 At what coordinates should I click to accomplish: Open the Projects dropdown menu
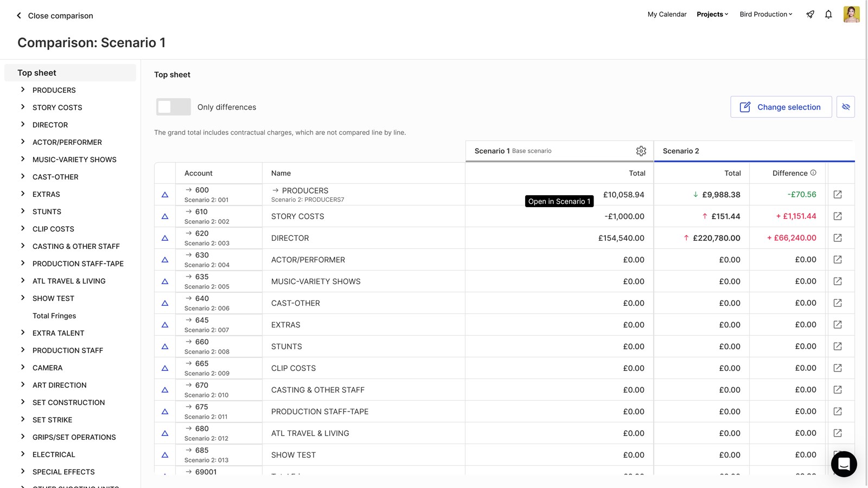coord(712,15)
